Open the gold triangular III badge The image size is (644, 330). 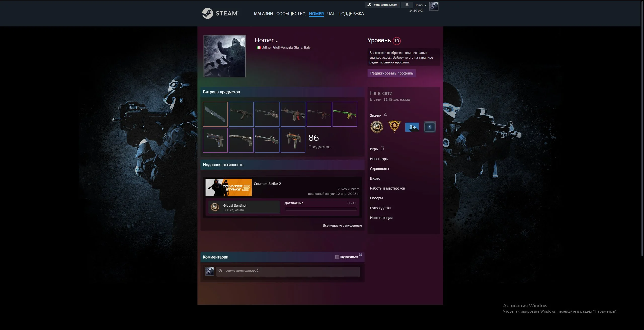point(394,126)
